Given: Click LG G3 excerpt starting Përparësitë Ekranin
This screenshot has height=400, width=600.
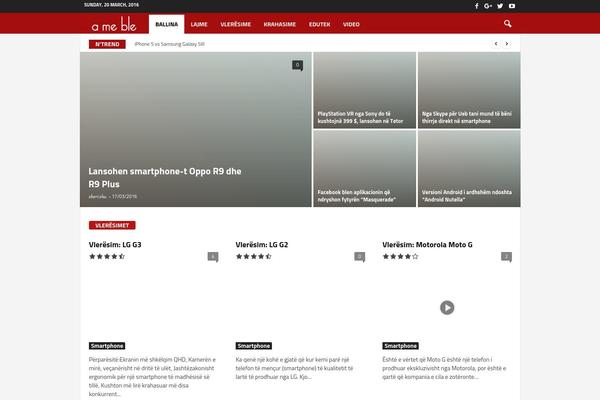Looking at the screenshot, I should coord(152,377).
